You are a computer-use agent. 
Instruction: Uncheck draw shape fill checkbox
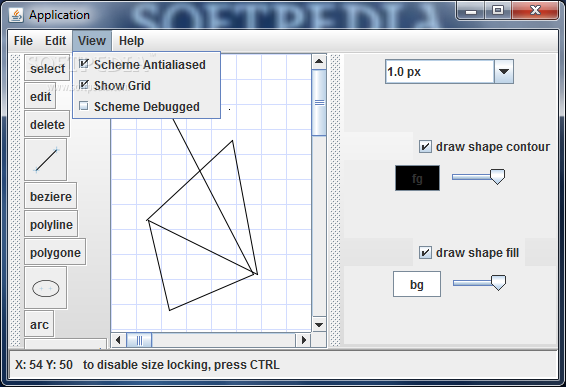click(x=425, y=253)
